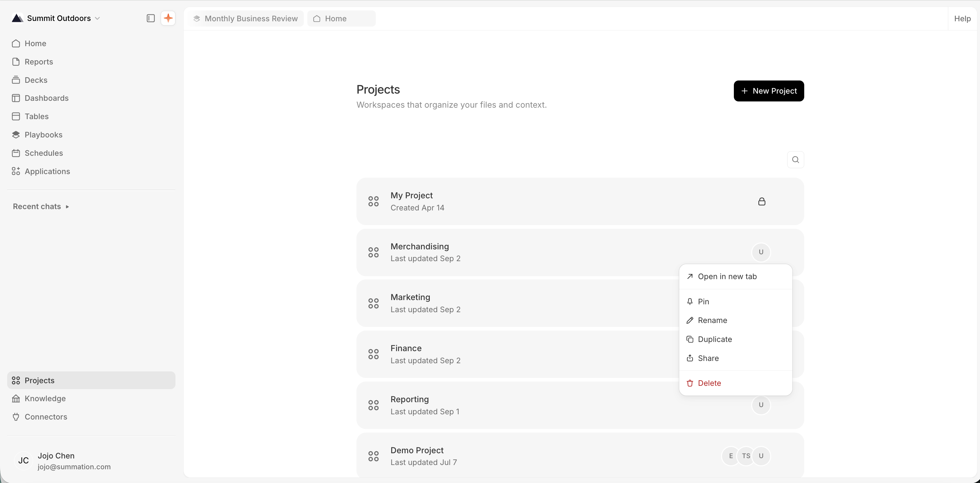Viewport: 980px width, 483px height.
Task: Click the grid icon beside Merchandising
Action: point(373,252)
